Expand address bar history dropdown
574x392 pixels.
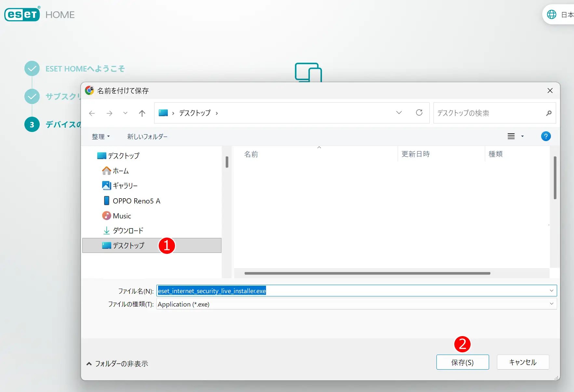(399, 112)
